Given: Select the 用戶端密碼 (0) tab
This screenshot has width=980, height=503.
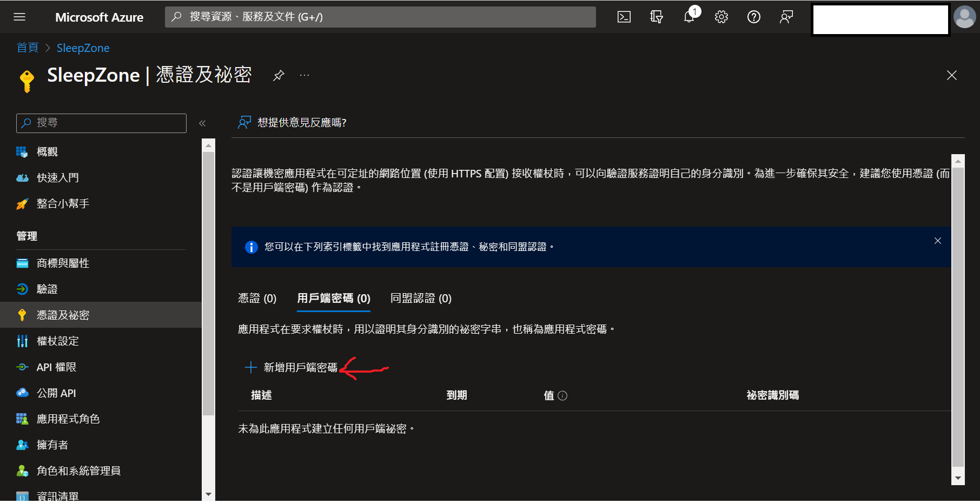Looking at the screenshot, I should pyautogui.click(x=334, y=299).
